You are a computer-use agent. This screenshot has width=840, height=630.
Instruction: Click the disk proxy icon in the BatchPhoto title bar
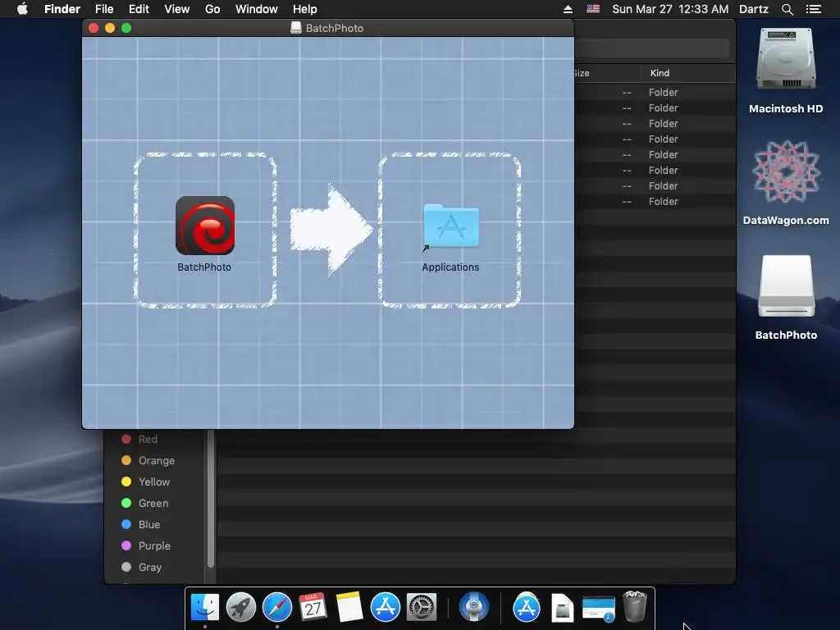(295, 28)
